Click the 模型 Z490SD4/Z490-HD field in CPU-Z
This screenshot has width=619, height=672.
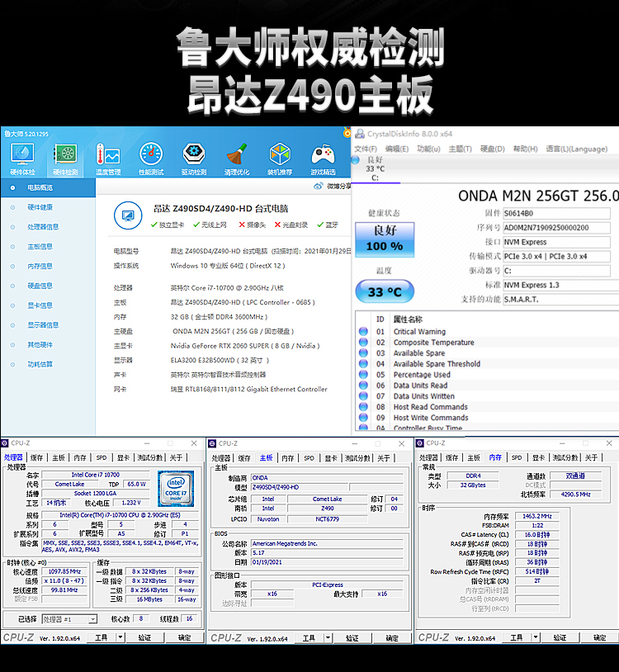[300, 487]
